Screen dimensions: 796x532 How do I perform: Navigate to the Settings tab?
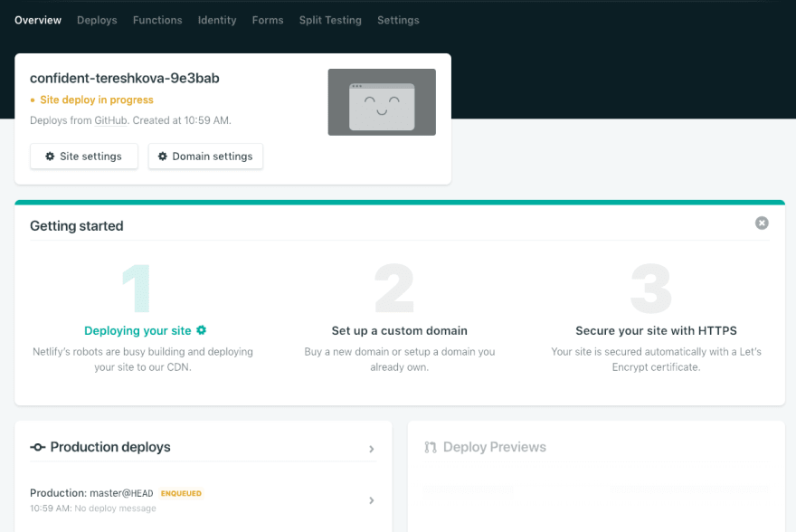click(398, 20)
